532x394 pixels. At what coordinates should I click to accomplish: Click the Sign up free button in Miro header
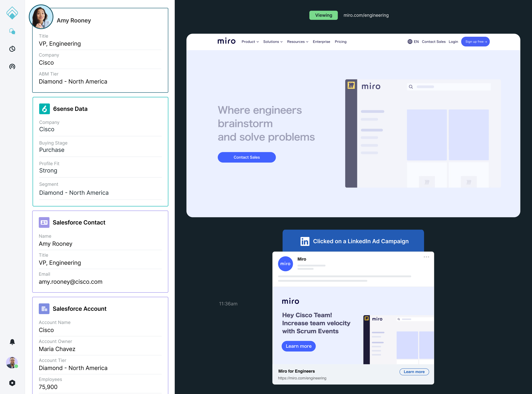tap(475, 41)
